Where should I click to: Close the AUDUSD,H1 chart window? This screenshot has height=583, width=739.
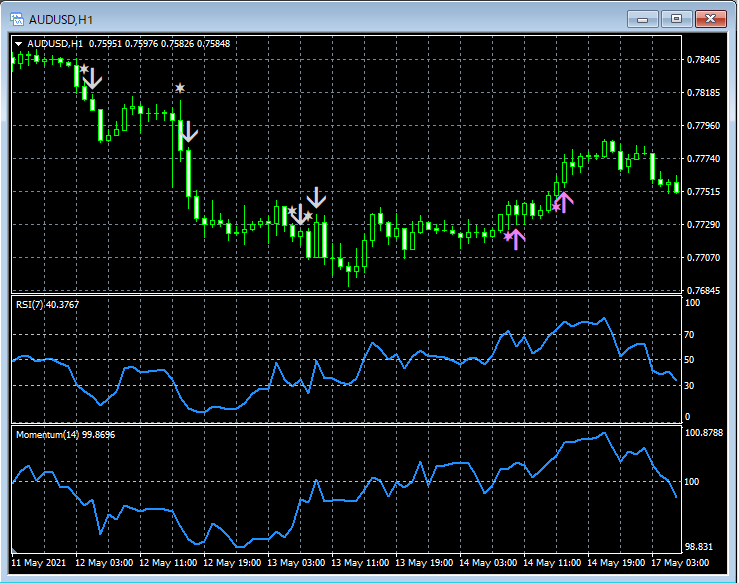pyautogui.click(x=711, y=19)
